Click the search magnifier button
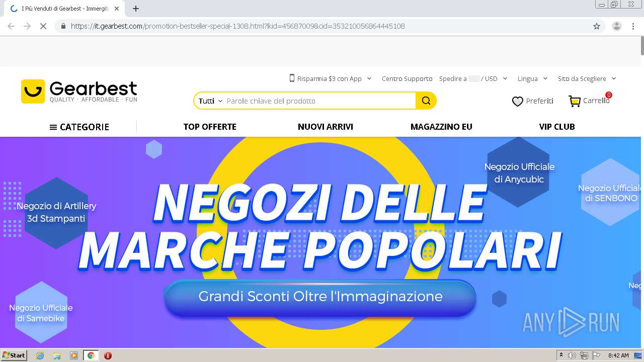644x362 pixels. (426, 101)
